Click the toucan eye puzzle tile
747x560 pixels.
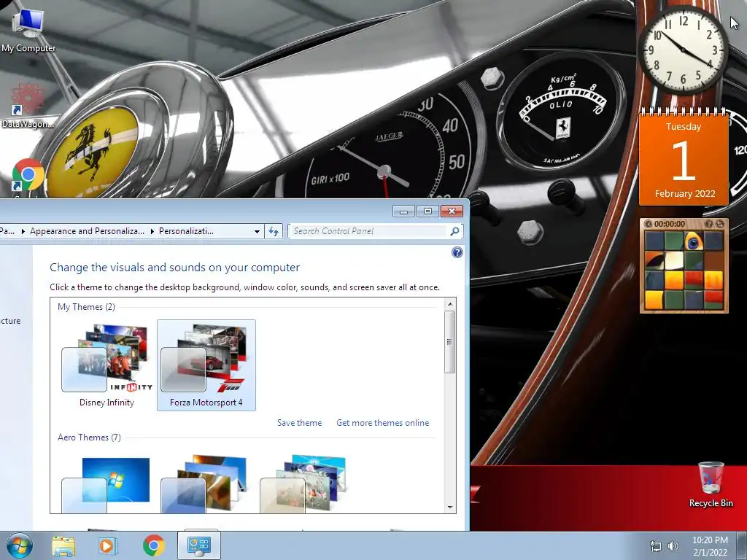point(694,241)
